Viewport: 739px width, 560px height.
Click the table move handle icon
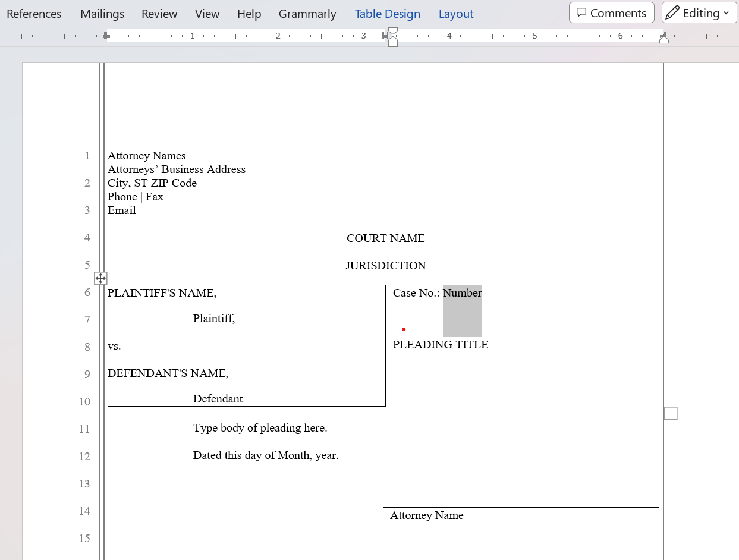(x=100, y=278)
